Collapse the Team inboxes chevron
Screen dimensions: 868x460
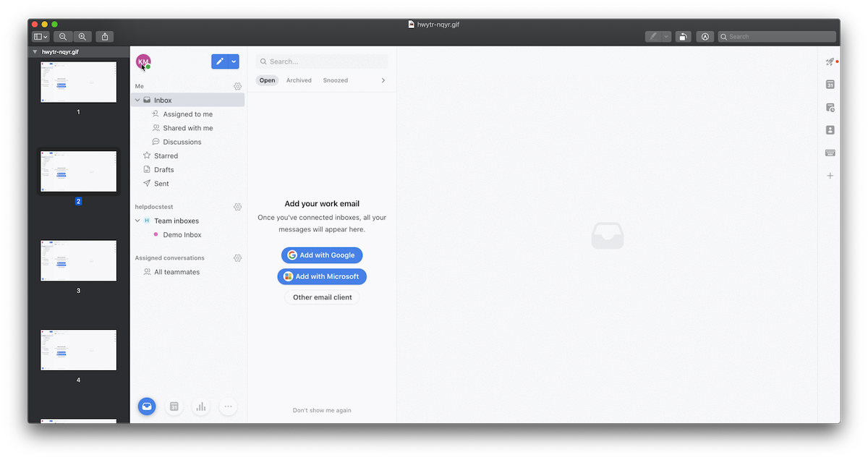pos(137,221)
